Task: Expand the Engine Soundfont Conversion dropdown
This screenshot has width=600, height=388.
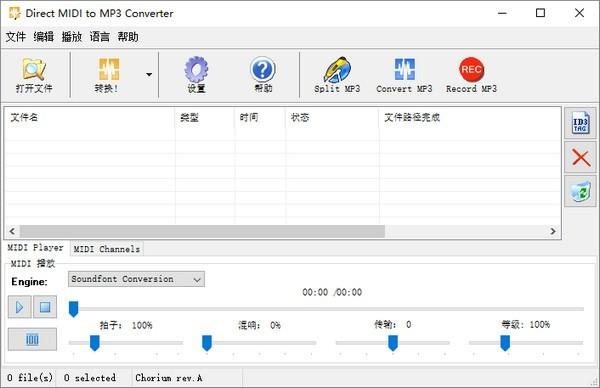Action: [136, 279]
